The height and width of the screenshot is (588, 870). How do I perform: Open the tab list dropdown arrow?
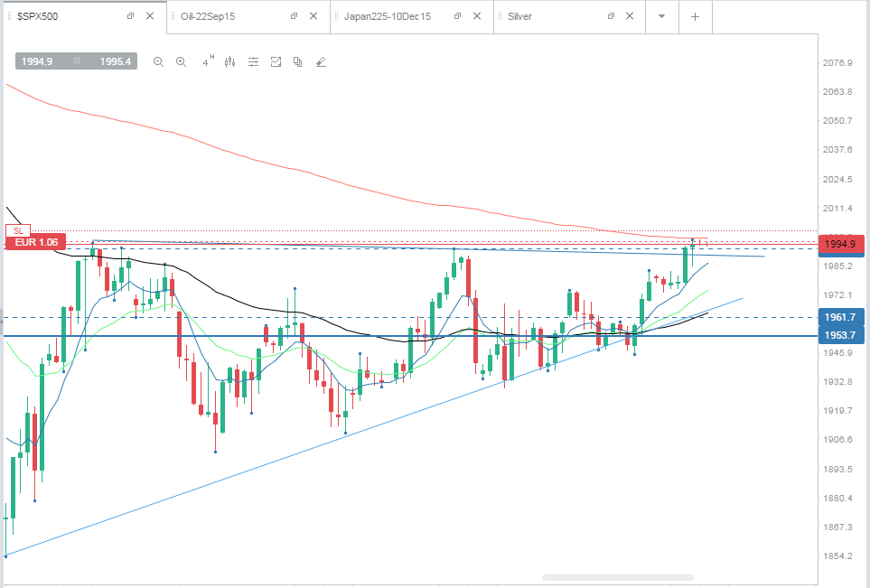(661, 16)
